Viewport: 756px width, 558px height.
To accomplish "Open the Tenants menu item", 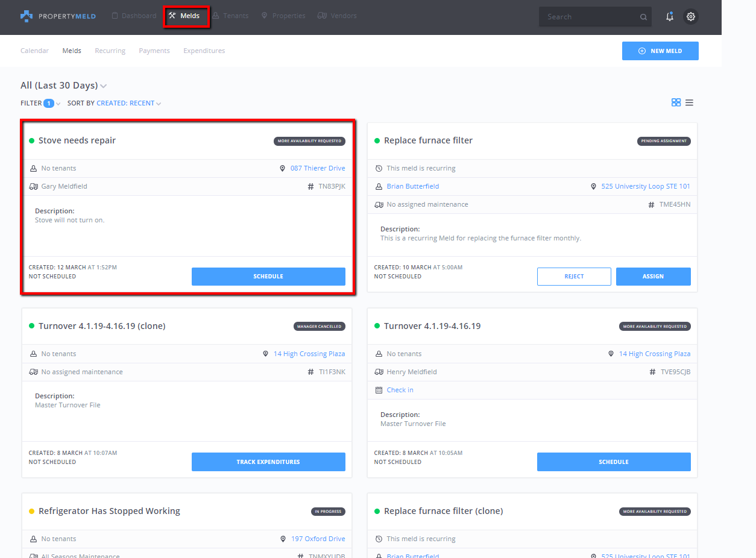I will point(230,16).
